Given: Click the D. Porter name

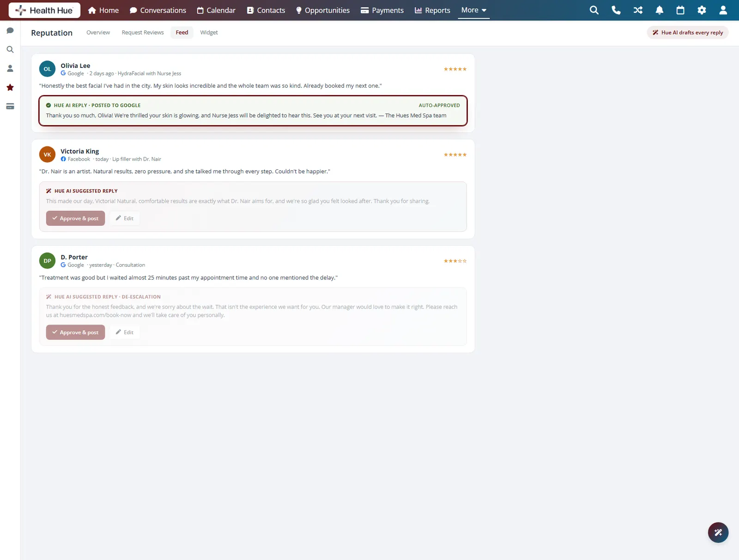Looking at the screenshot, I should tap(74, 257).
